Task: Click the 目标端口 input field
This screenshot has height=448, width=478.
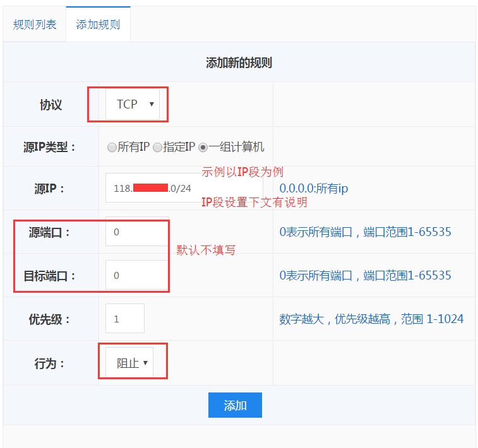Action: pos(136,275)
